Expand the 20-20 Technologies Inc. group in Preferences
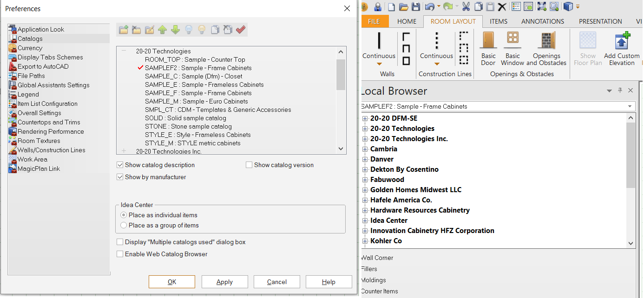Viewport: 644px width, 298px height. pos(124,151)
